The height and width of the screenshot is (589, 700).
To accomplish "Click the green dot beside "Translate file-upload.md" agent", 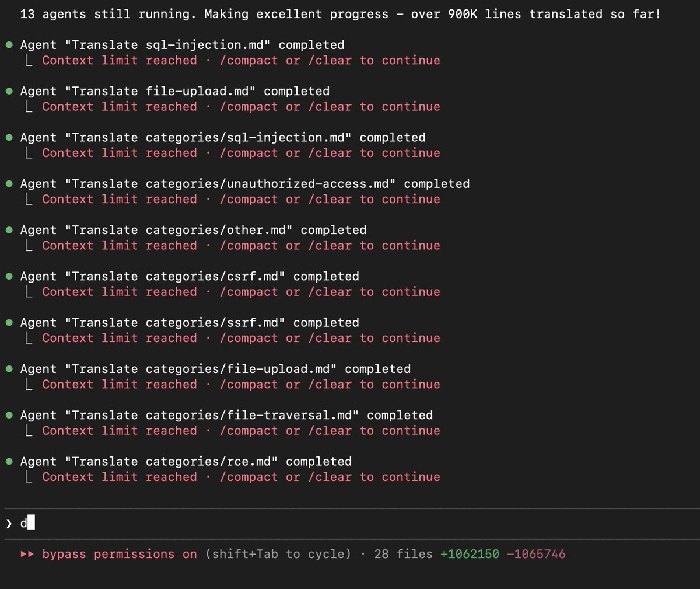I will click(9, 91).
